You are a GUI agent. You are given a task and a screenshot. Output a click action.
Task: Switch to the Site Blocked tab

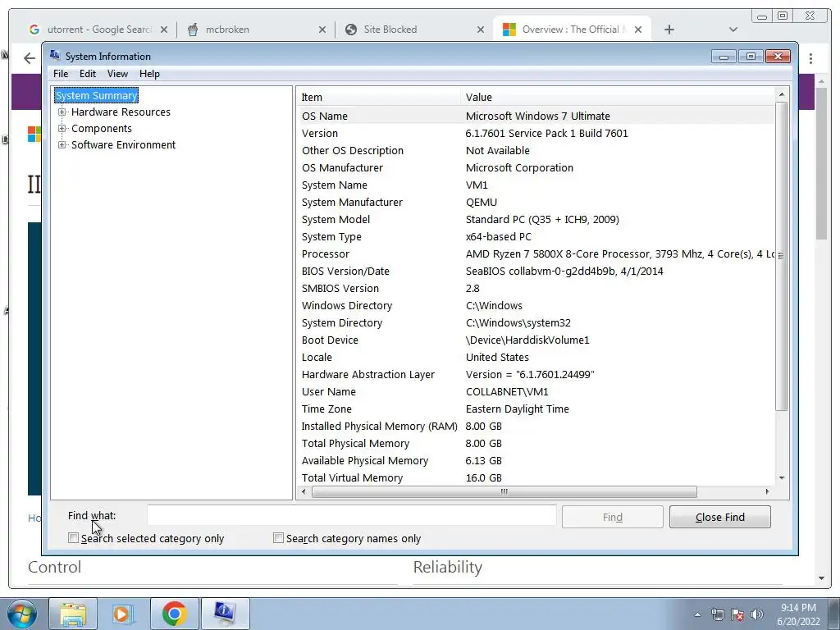[x=413, y=30]
